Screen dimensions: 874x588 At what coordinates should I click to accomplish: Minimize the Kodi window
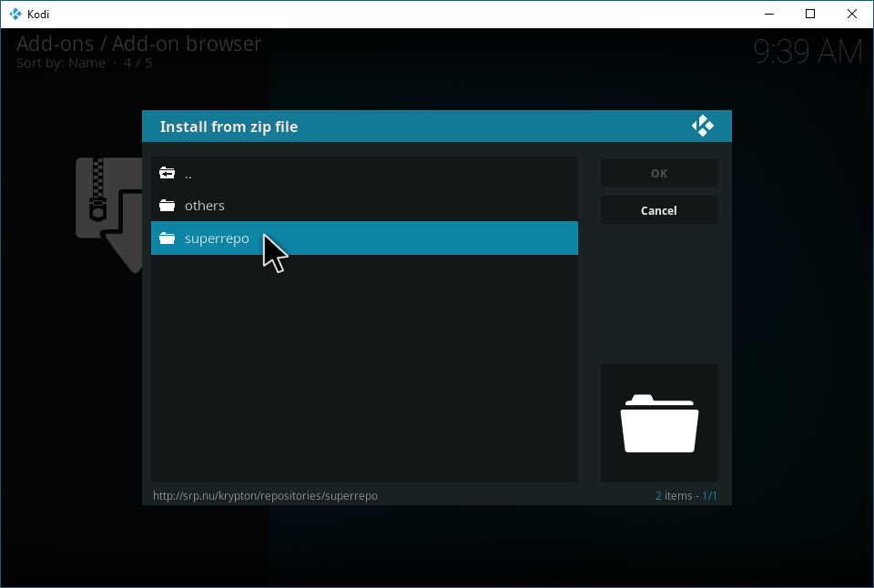pyautogui.click(x=769, y=14)
